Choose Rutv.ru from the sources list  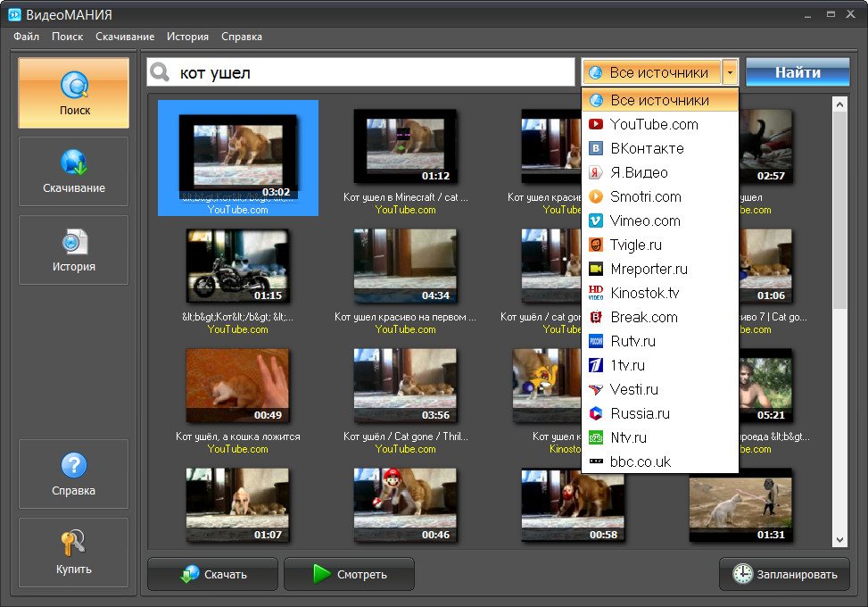tap(660, 341)
